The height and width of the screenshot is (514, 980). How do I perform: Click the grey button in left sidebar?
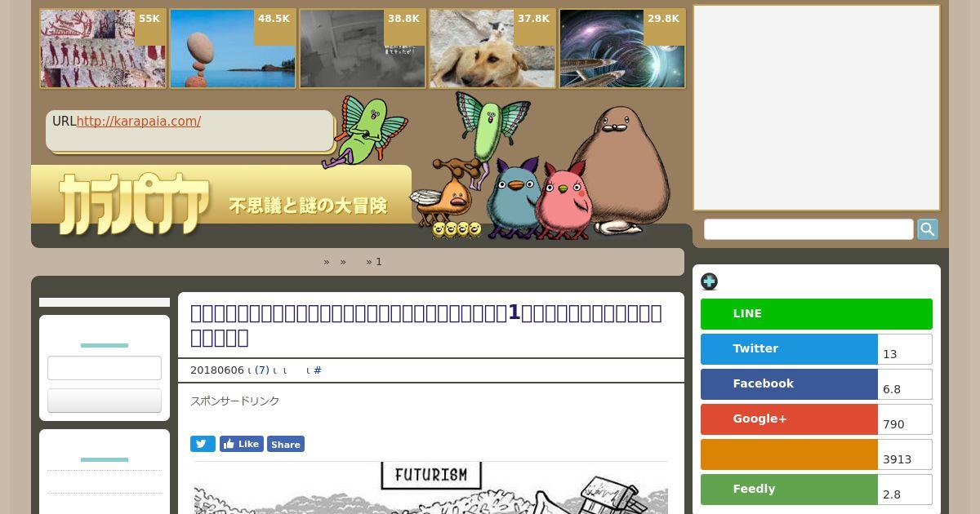click(105, 401)
